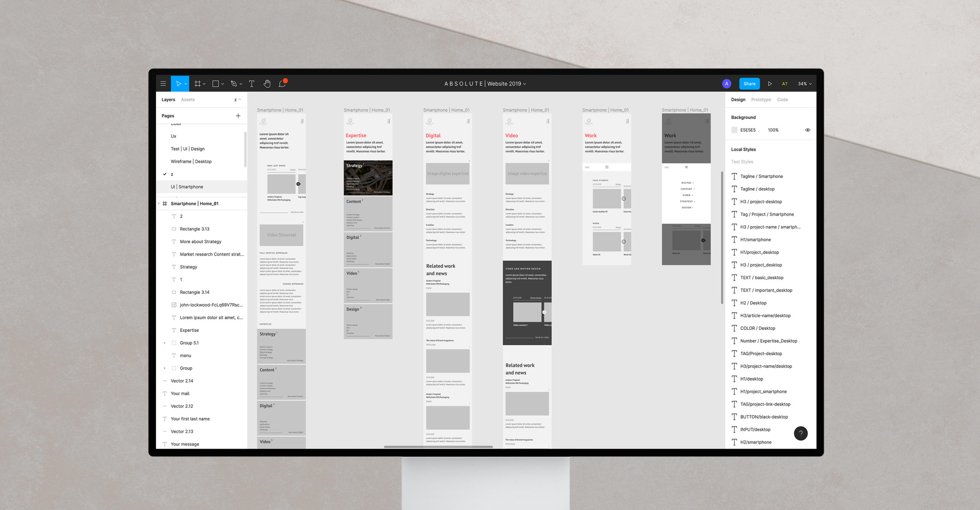This screenshot has height=510, width=980.
Task: Click frame icon of Smartphone | Home_01 layer
Action: click(x=165, y=203)
